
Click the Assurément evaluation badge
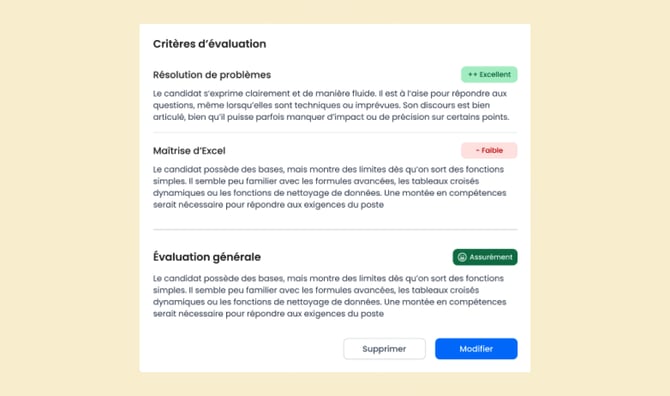click(485, 257)
